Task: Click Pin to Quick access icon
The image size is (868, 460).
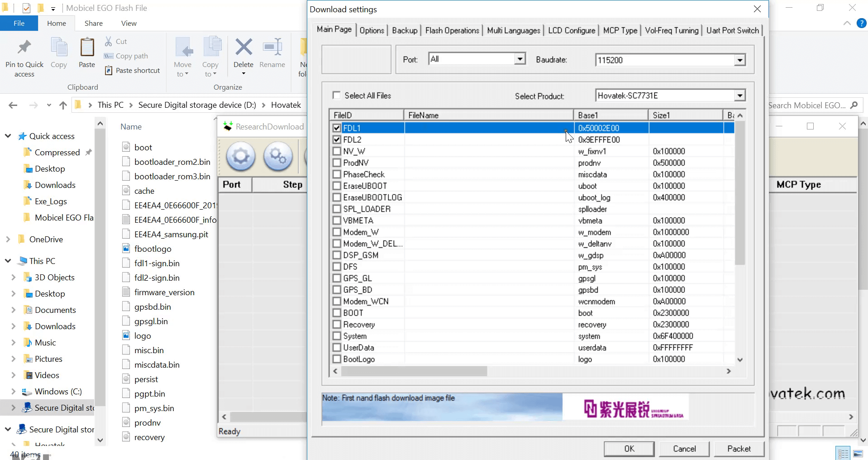Action: pyautogui.click(x=24, y=48)
